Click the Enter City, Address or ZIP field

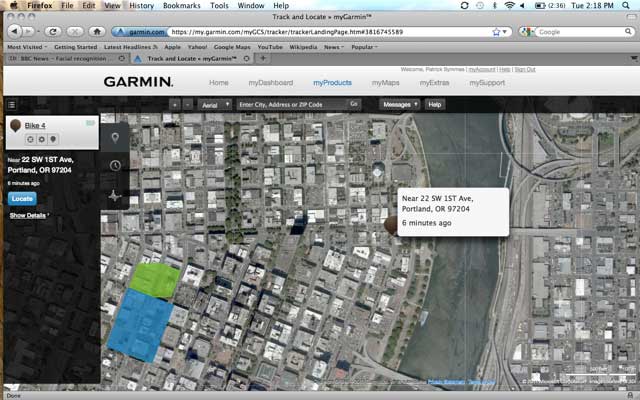[x=293, y=104]
